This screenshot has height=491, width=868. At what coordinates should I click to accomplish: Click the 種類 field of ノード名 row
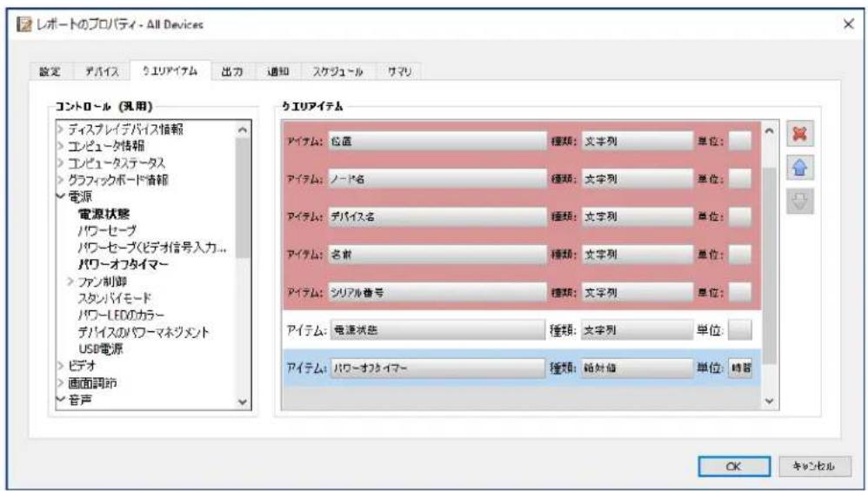click(637, 179)
